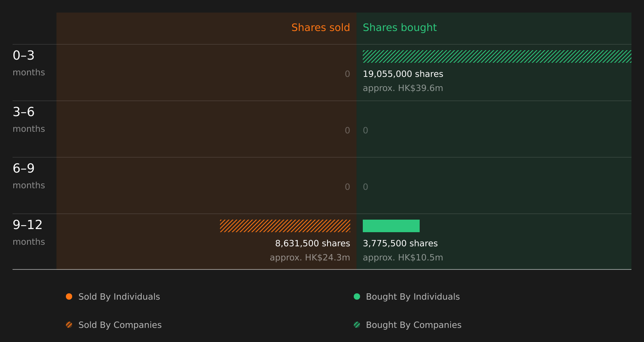
Task: Click the Sold By Individuals orange dot
Action: coord(69,297)
